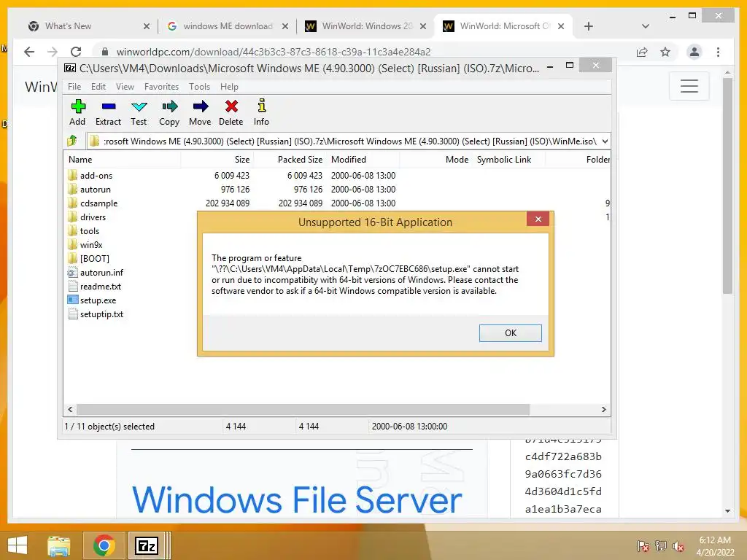This screenshot has width=747, height=560.
Task: Open the Chrome profile icon
Action: point(694,52)
